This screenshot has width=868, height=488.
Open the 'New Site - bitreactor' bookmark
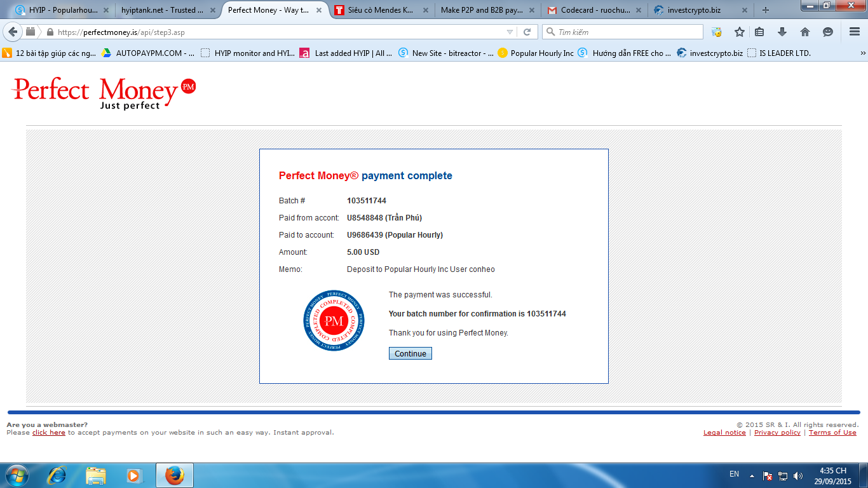[446, 53]
